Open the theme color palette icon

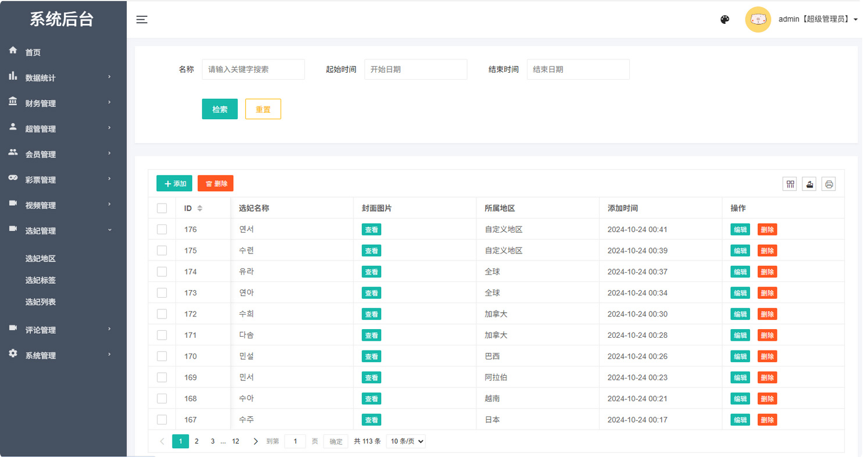point(724,20)
